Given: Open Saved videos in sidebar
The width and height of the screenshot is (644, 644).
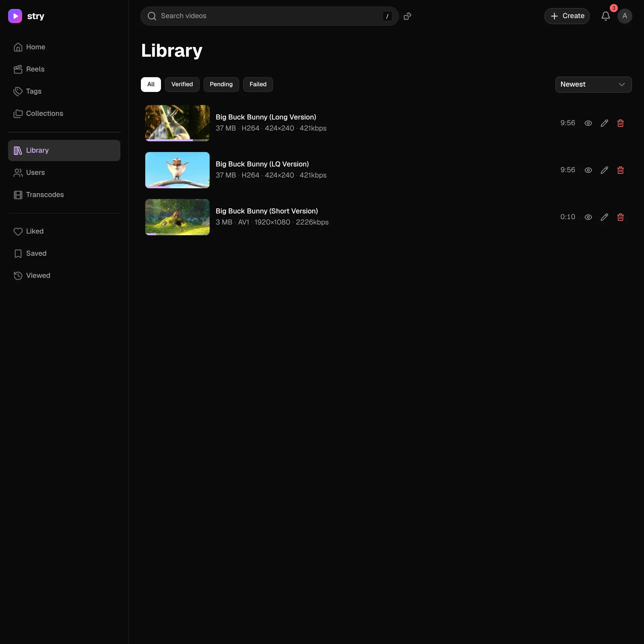Looking at the screenshot, I should [x=64, y=253].
